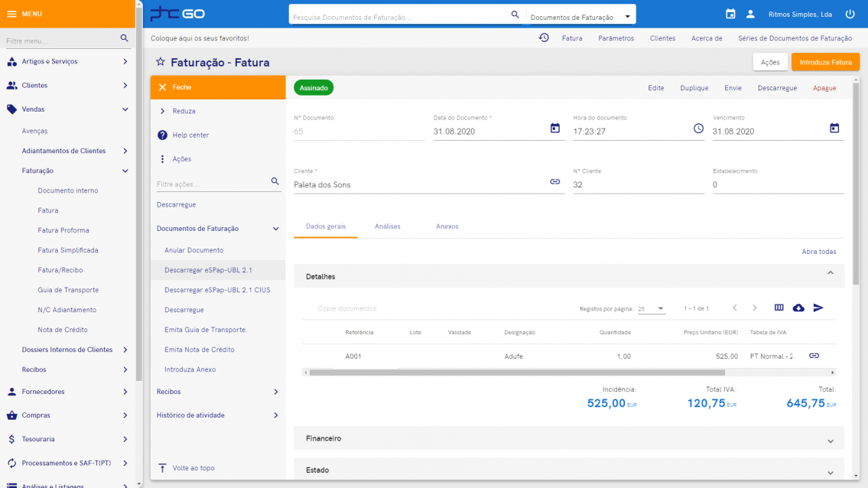Select Anular Documento action

(193, 250)
